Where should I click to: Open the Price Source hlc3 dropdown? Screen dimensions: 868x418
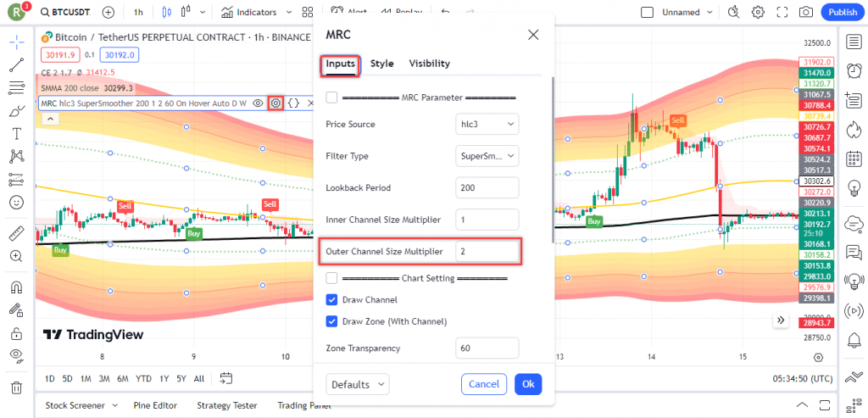pyautogui.click(x=487, y=124)
